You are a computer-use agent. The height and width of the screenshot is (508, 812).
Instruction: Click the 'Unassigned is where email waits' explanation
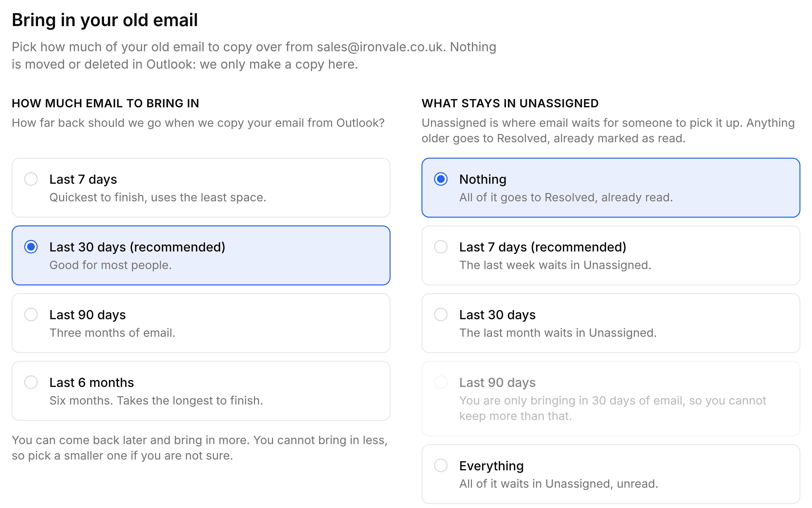pos(608,131)
